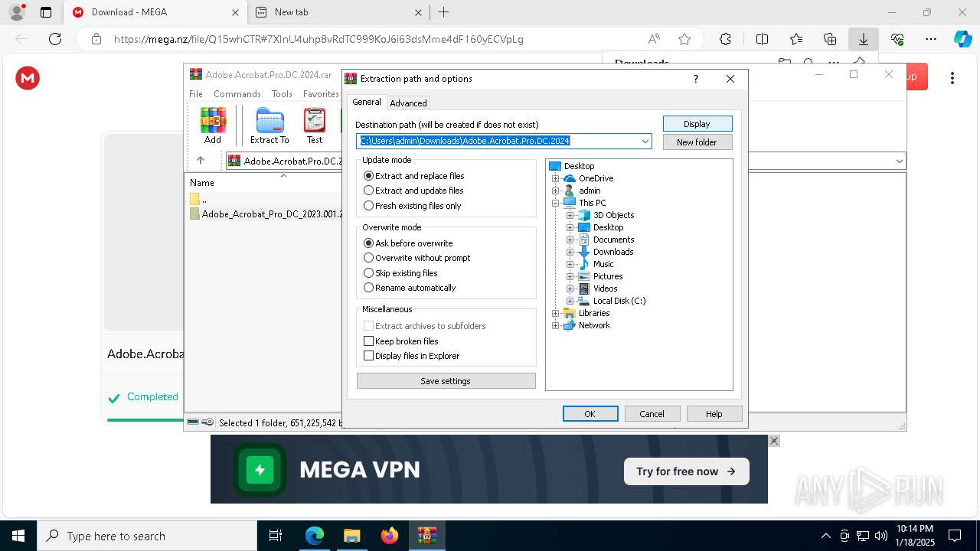
Task: Open the Edge Tab actions menu icon
Action: (46, 12)
